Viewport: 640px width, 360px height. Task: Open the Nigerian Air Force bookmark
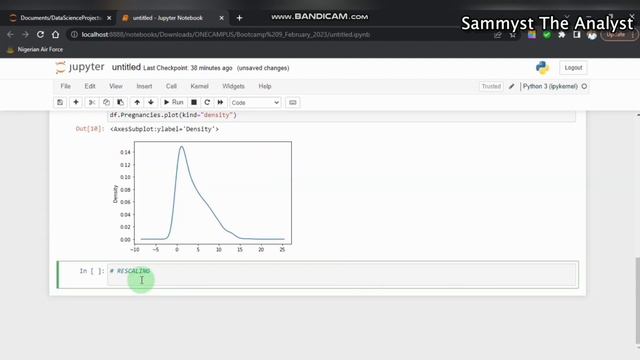35,49
